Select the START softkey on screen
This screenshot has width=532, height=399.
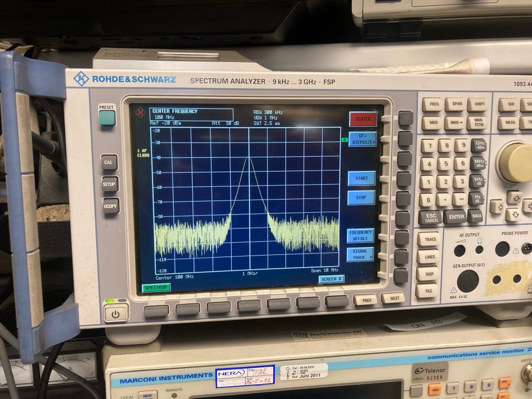pyautogui.click(x=361, y=178)
